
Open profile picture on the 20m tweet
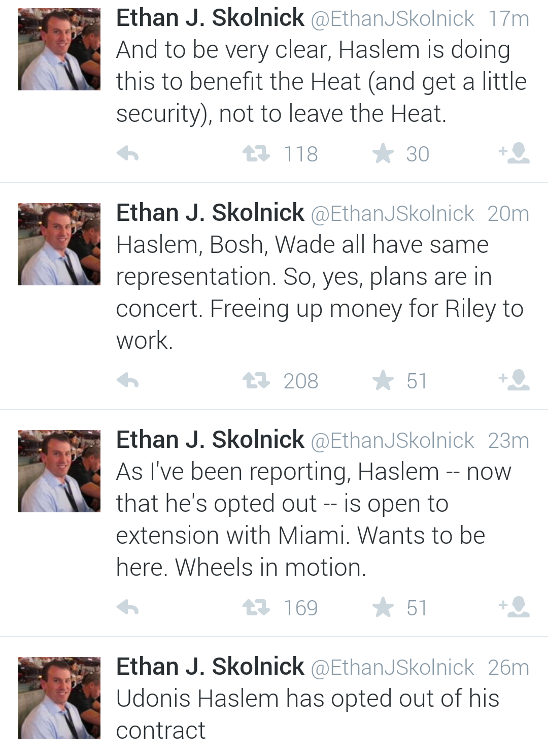[x=59, y=244]
